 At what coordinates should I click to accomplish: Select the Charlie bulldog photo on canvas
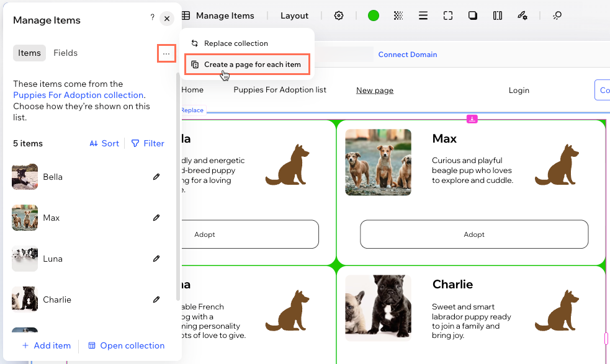tap(378, 308)
